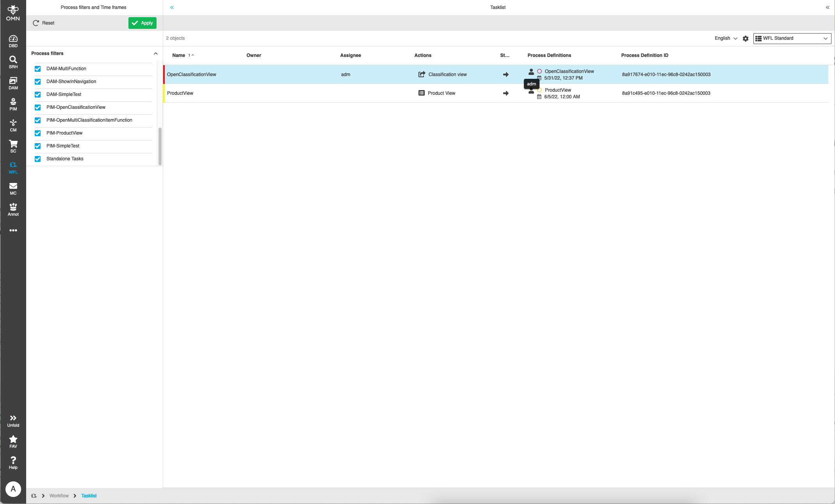Go to Workflow in the breadcrumb
Screen dimensions: 835x504
(x=59, y=495)
